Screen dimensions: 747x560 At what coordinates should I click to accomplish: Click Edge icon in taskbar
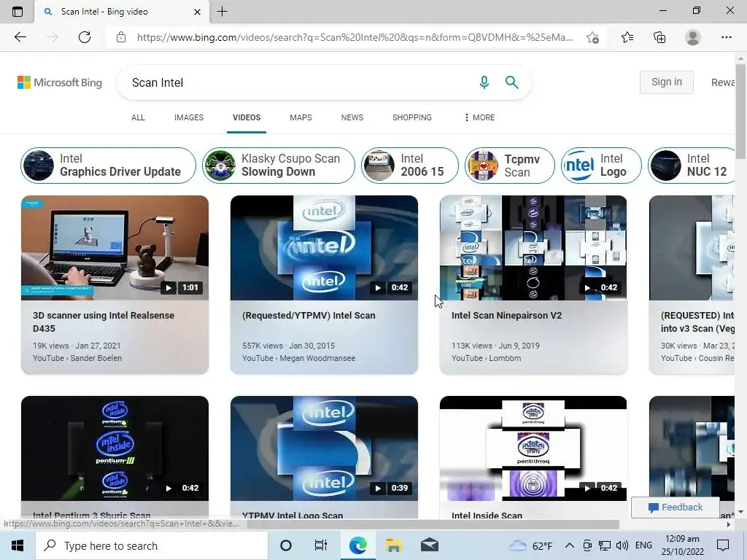(357, 545)
